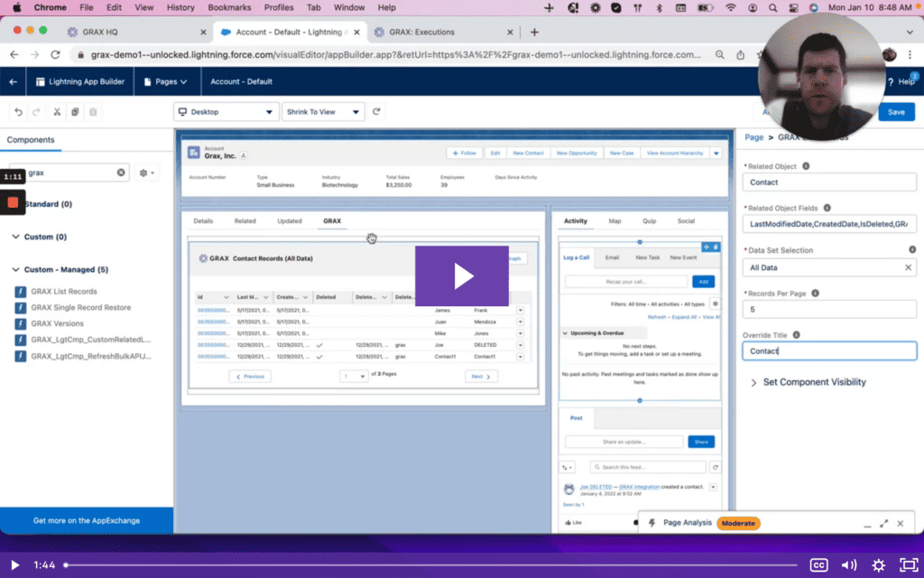Open the Bookmarks menu in macOS menu bar
Viewport: 924px width, 578px height.
[x=231, y=7]
